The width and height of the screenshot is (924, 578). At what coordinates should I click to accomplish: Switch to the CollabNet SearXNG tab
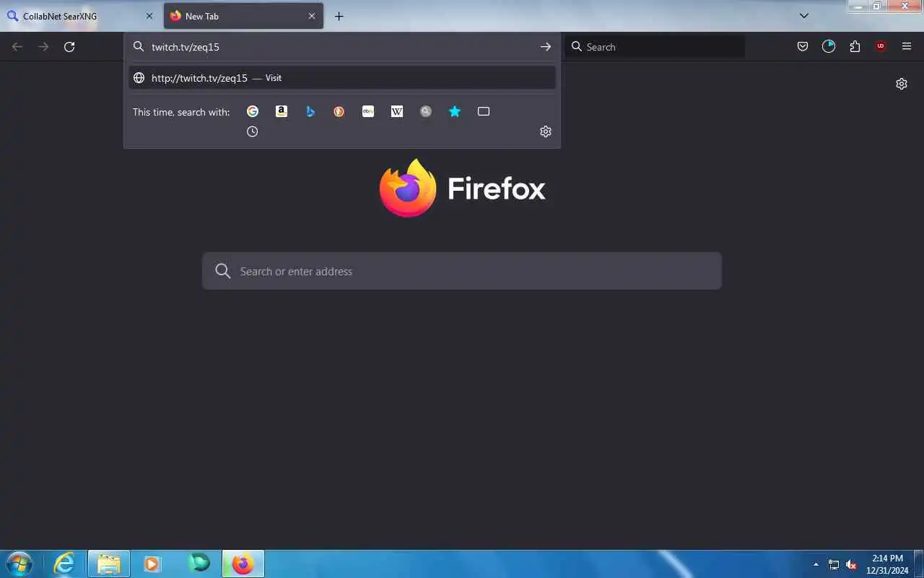pos(79,16)
